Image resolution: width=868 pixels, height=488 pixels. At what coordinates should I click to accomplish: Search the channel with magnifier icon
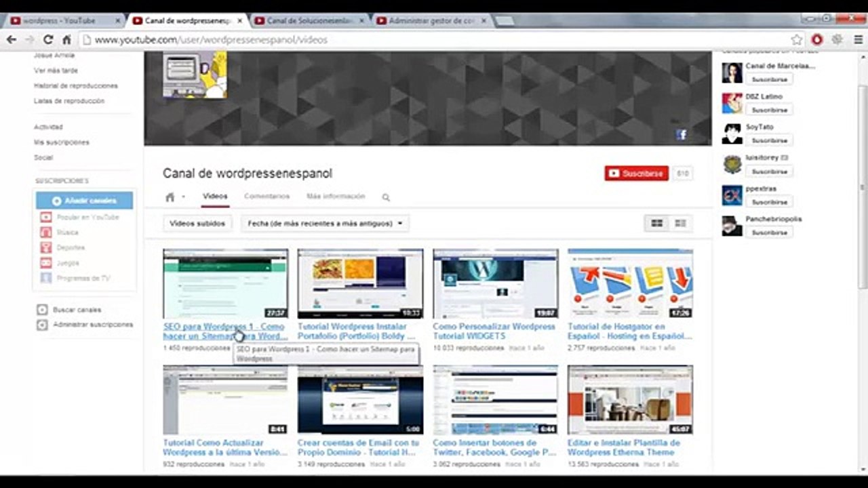[386, 197]
